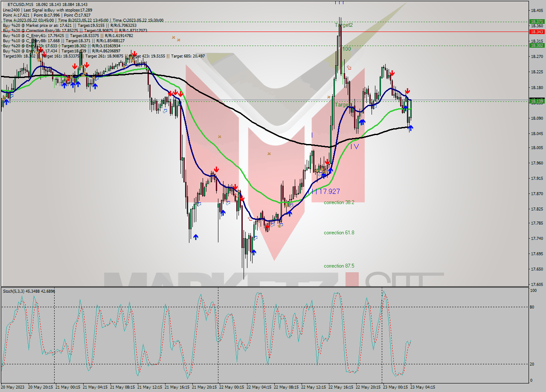Click the '21 May 08:15' time axis label

point(122,387)
